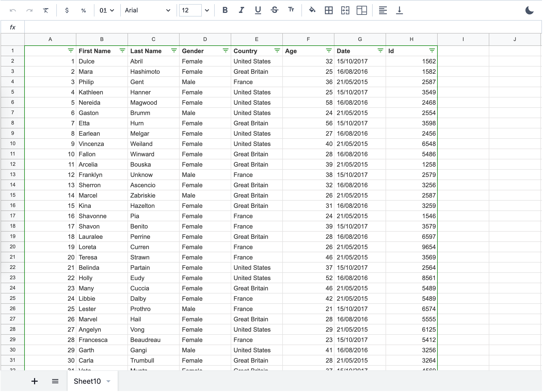Open the vertical alignment options
Screen dimensions: 544x392
tap(399, 10)
